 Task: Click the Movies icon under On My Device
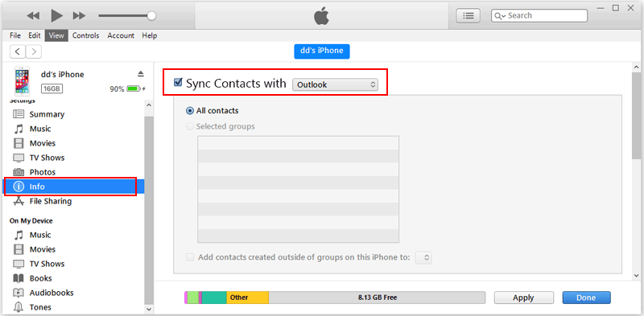coord(19,249)
